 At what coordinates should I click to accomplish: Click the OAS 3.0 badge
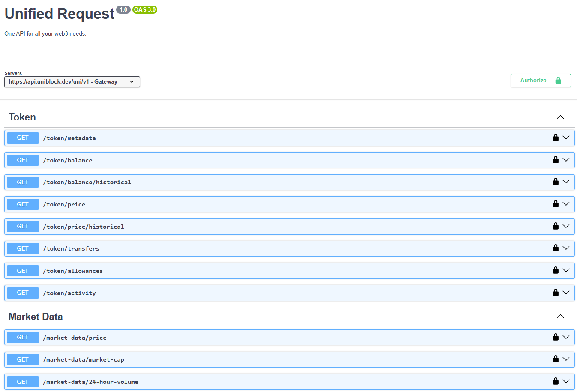[145, 9]
